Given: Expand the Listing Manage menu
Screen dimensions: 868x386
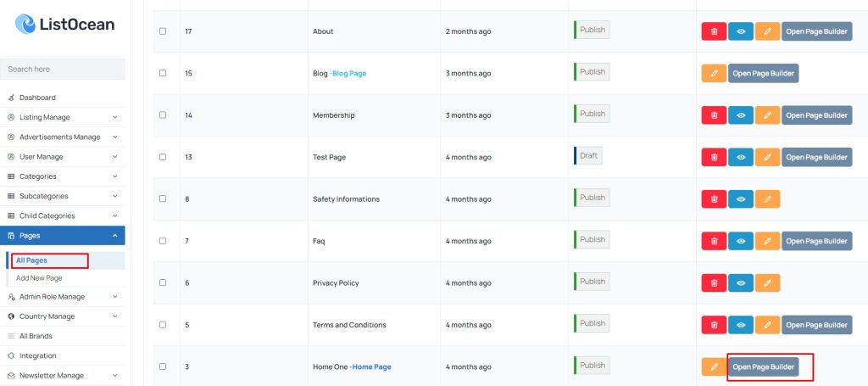Looking at the screenshot, I should click(63, 117).
